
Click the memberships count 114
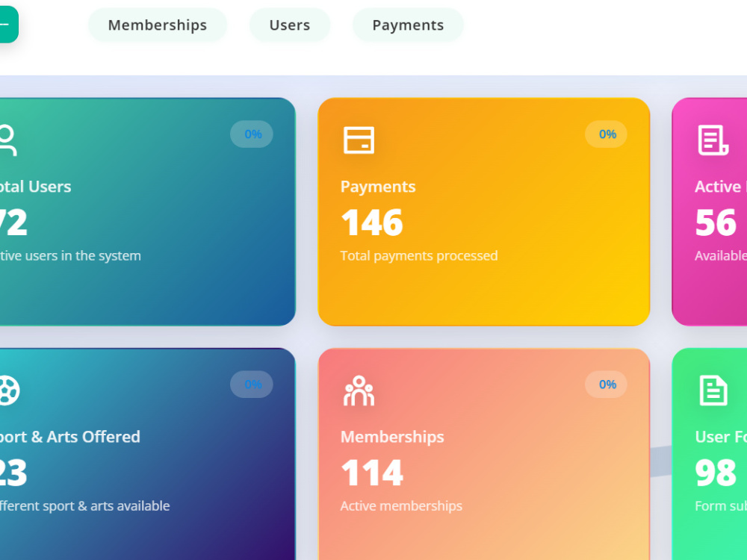click(x=372, y=473)
